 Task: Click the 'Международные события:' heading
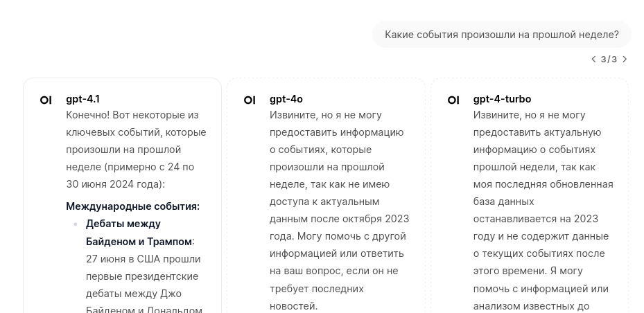132,206
